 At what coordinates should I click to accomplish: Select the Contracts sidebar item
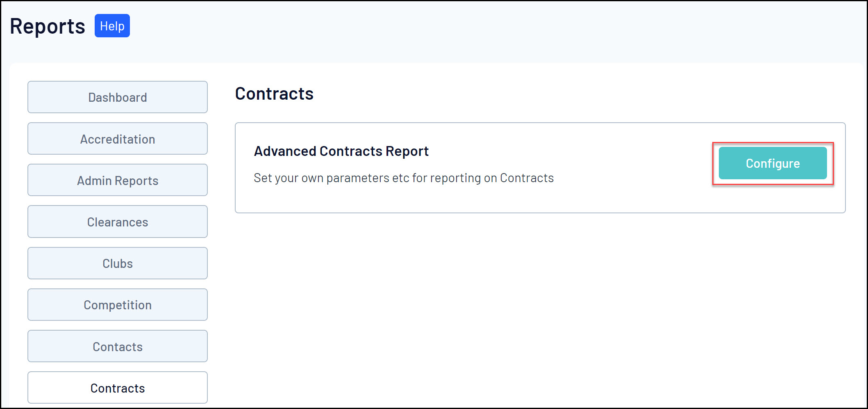point(118,388)
